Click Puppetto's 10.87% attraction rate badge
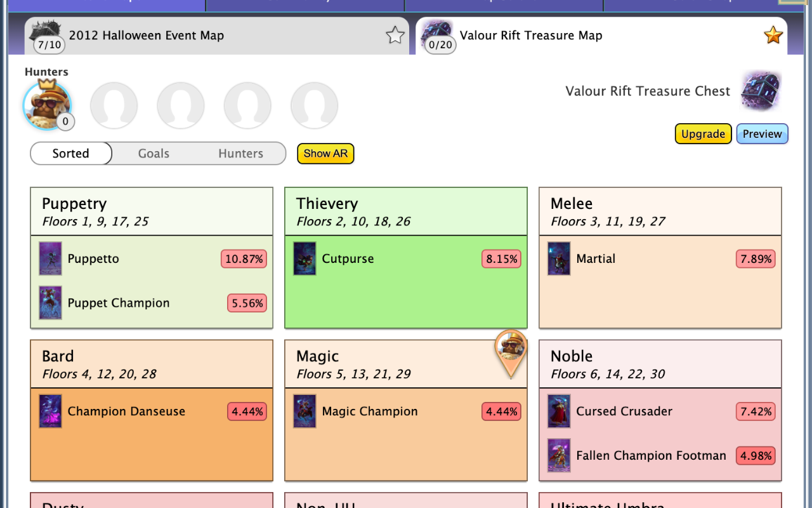 (244, 259)
